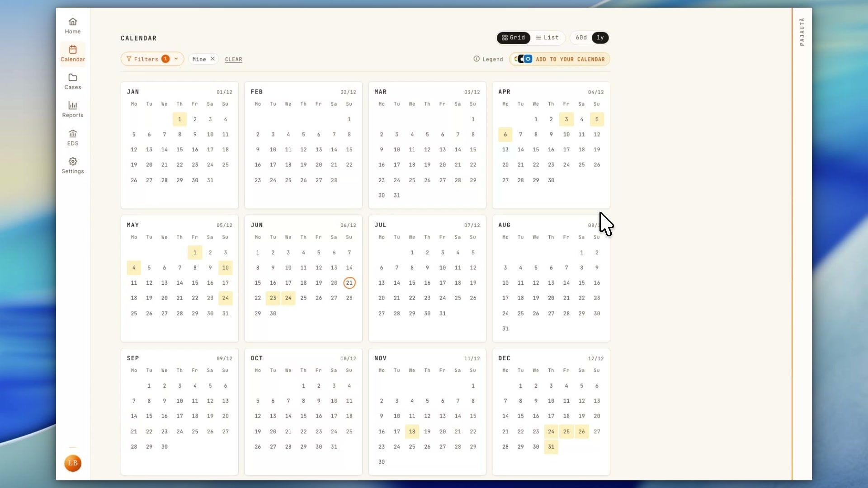The width and height of the screenshot is (868, 488).
Task: Click the JUN month header
Action: (257, 225)
